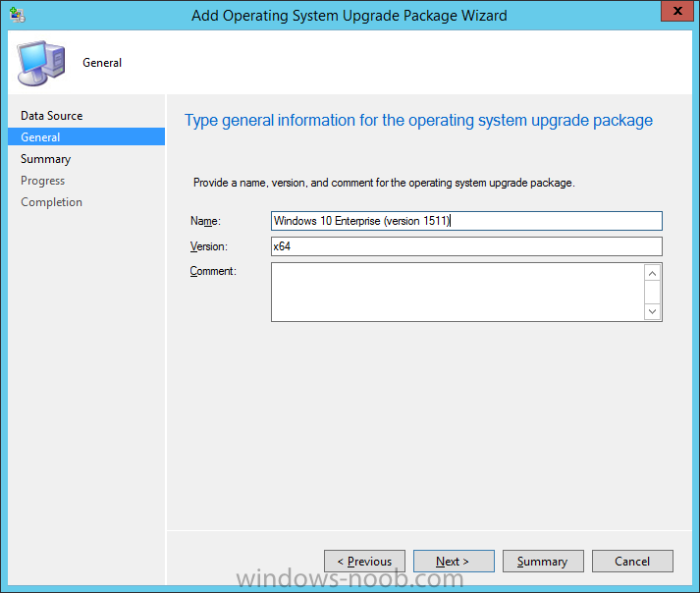Click the General title next to computer icon
Screen dimensions: 700x593
click(x=102, y=63)
